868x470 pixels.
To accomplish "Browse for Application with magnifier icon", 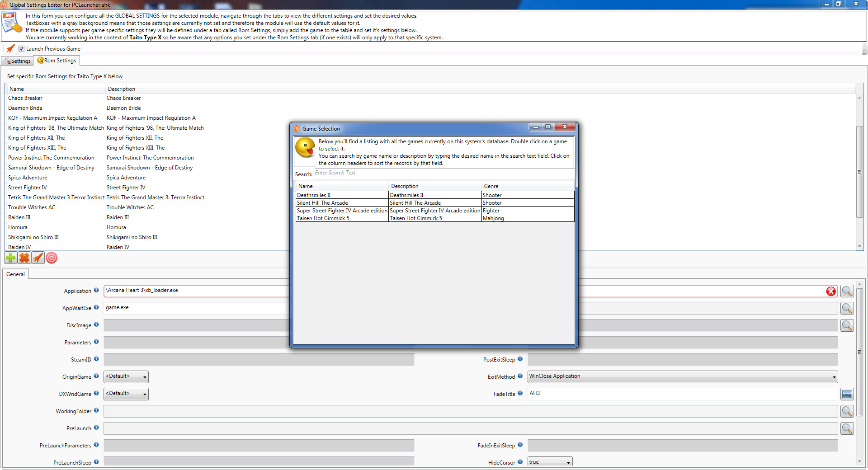I will tap(847, 291).
